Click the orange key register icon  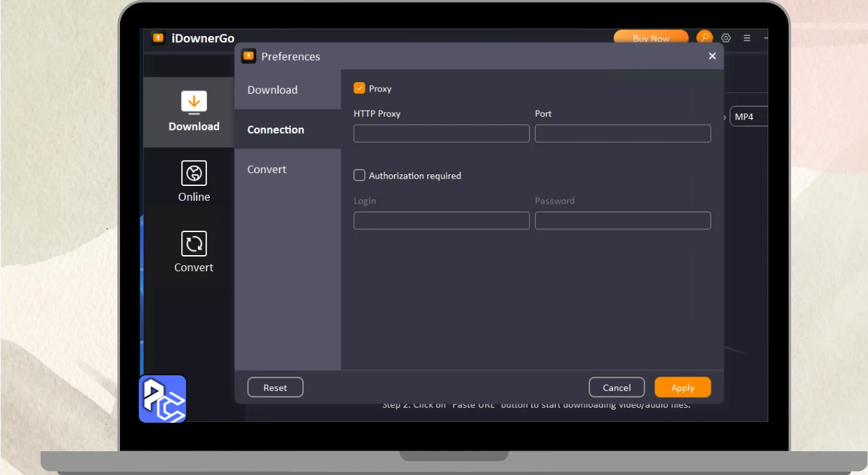click(705, 38)
